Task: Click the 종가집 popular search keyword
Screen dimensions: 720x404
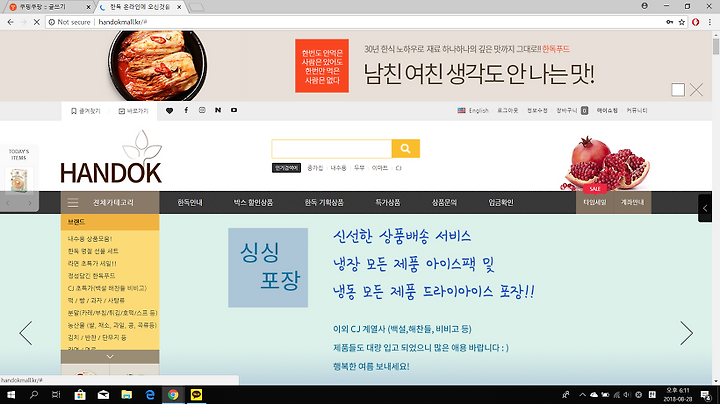Action: point(315,168)
